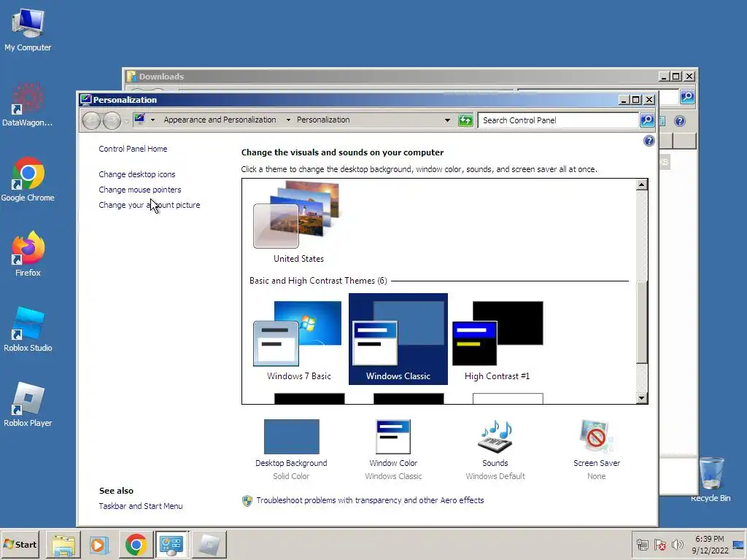Open Change mouse pointers link
747x560 pixels.
tap(139, 190)
